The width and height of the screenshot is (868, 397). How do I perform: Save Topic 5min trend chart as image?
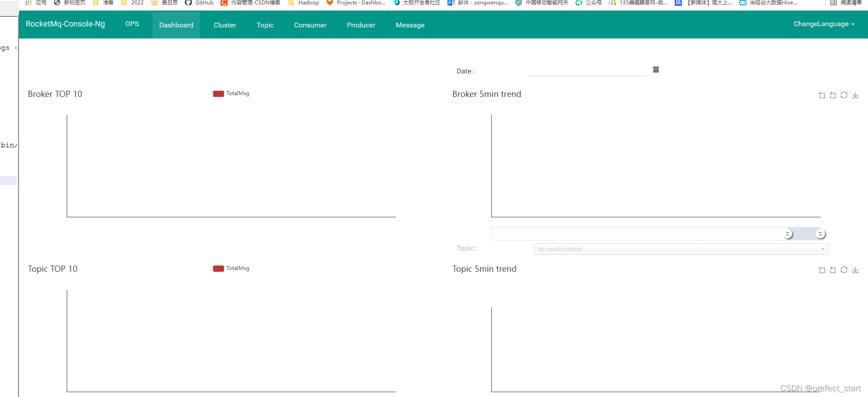(x=856, y=270)
